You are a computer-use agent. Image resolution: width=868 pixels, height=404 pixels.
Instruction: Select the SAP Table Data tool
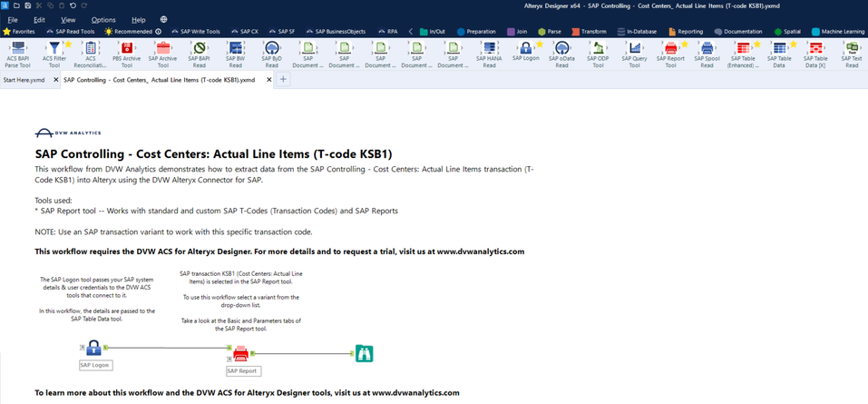click(779, 54)
